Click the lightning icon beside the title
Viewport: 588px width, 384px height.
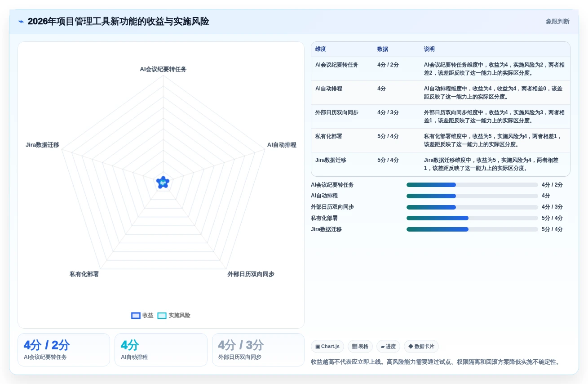[x=21, y=22]
